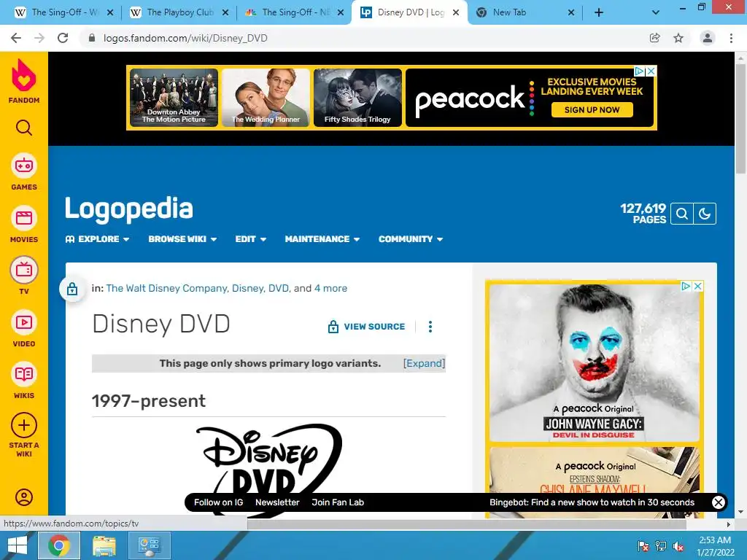Click Sign Up Now on Peacock ad
The image size is (747, 560).
coord(592,110)
